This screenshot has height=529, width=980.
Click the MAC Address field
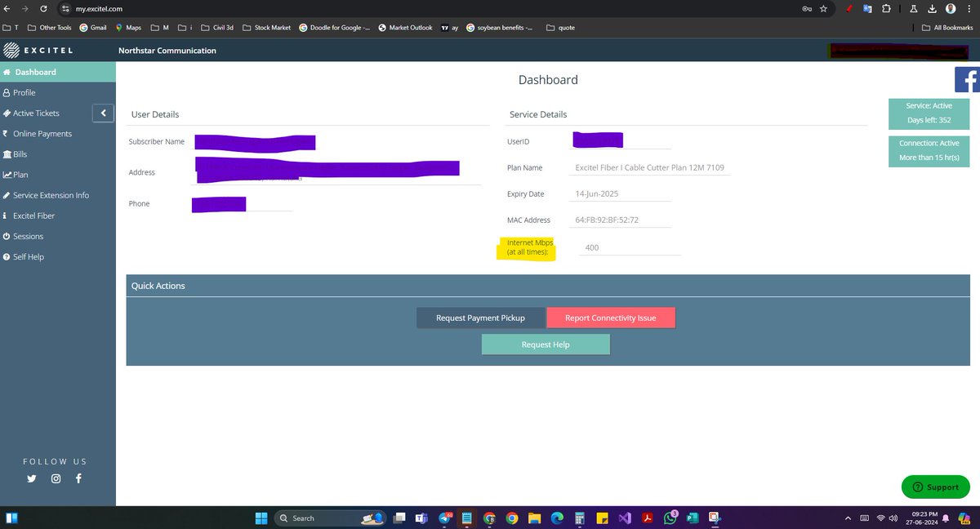pyautogui.click(x=621, y=220)
